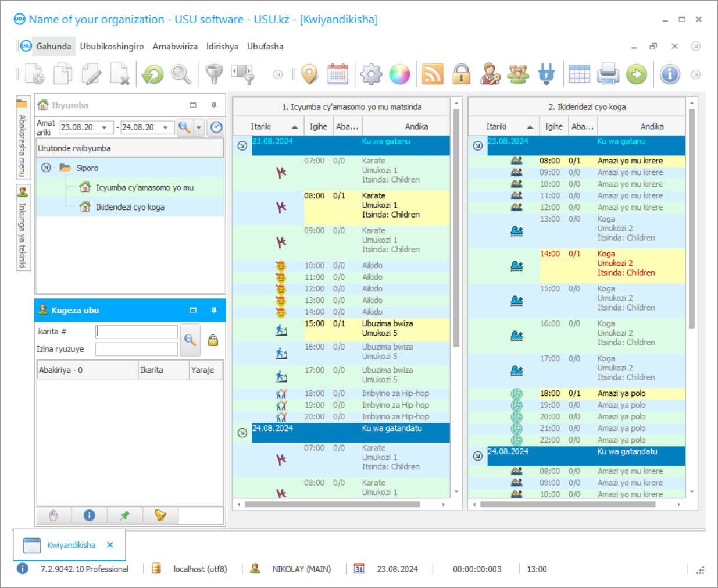718x588 pixels.
Task: Click the table grid toolbar icon
Action: (x=579, y=74)
